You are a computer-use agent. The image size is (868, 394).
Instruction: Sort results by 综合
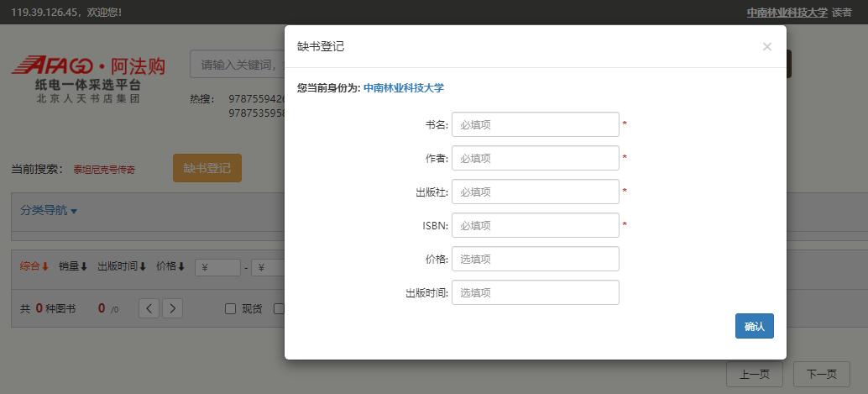[34, 266]
